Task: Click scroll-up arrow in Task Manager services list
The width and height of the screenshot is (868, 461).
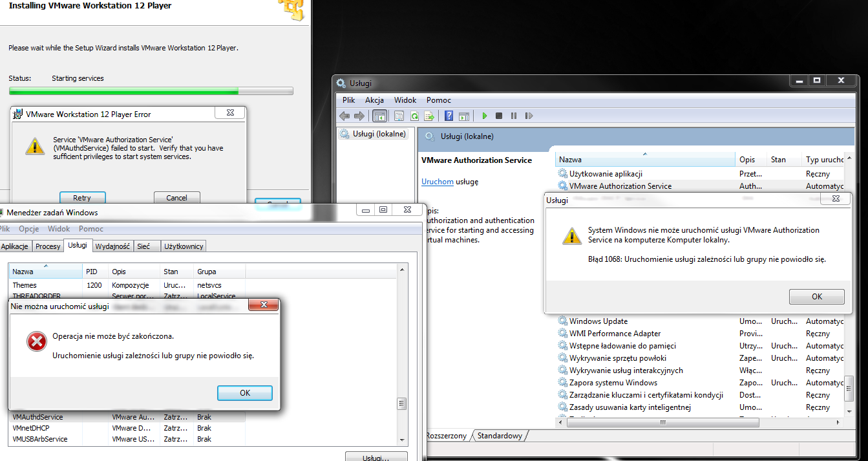Action: coord(402,270)
